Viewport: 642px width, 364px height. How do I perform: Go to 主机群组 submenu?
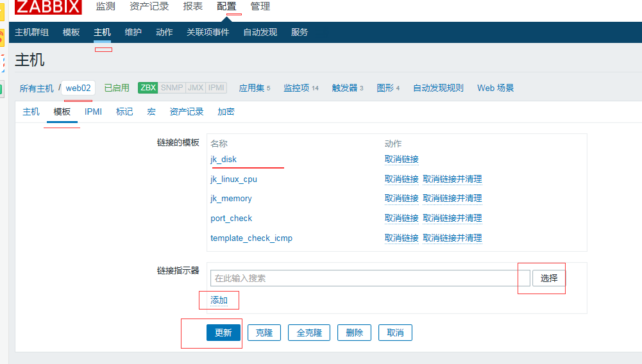pyautogui.click(x=31, y=32)
